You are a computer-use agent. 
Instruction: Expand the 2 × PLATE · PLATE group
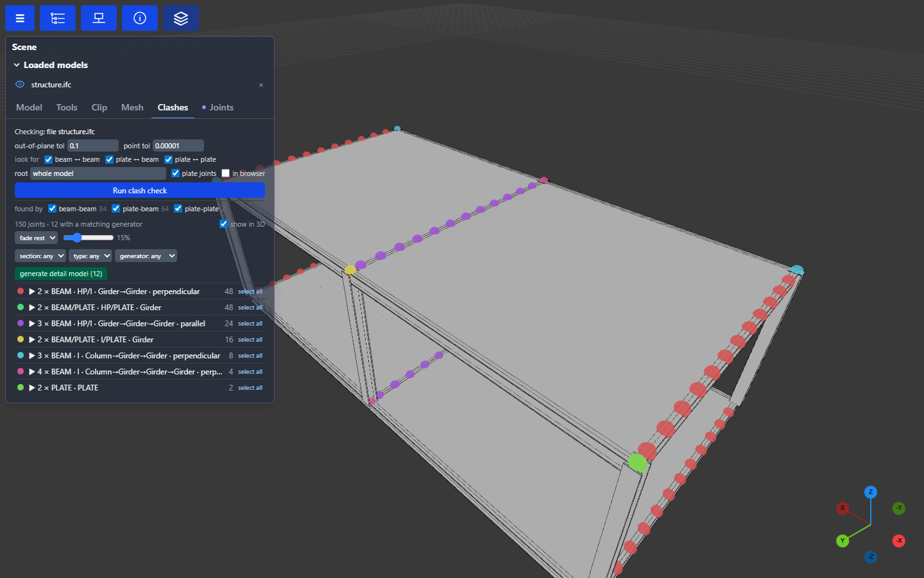(x=32, y=388)
